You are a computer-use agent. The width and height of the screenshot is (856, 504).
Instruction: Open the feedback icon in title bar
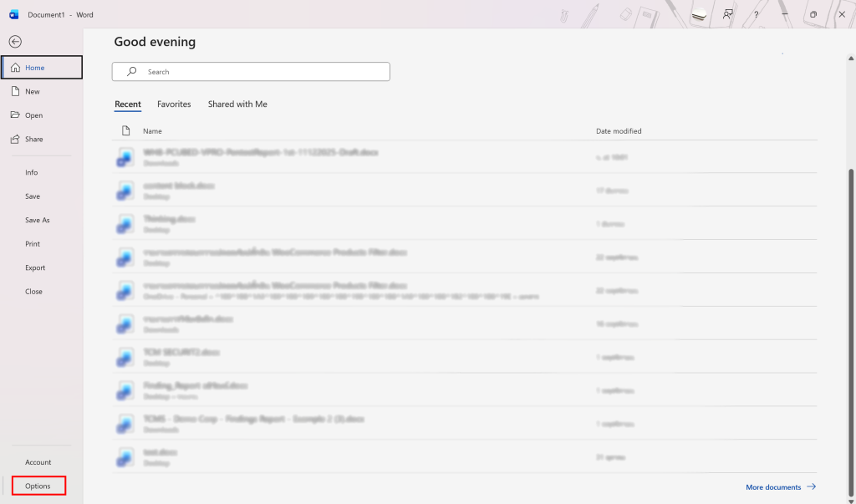point(728,14)
